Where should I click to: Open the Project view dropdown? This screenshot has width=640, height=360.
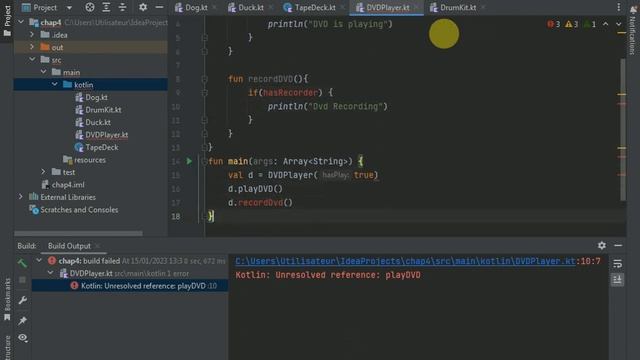point(69,7)
